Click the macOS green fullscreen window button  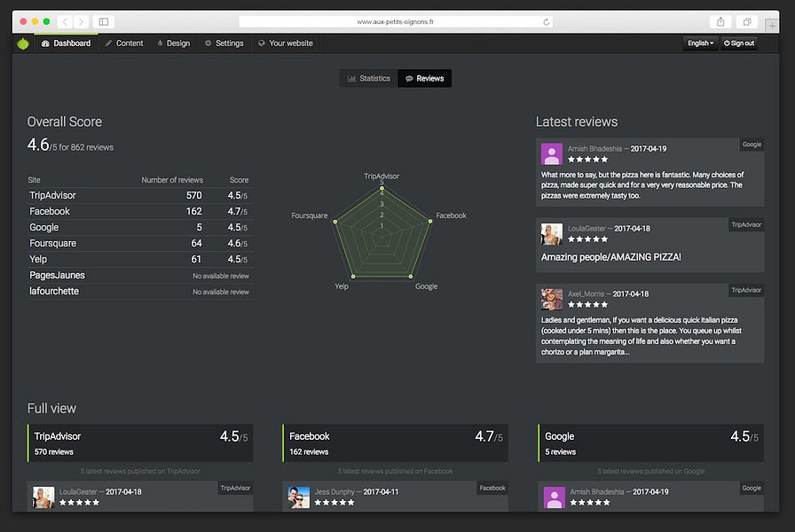click(x=46, y=21)
